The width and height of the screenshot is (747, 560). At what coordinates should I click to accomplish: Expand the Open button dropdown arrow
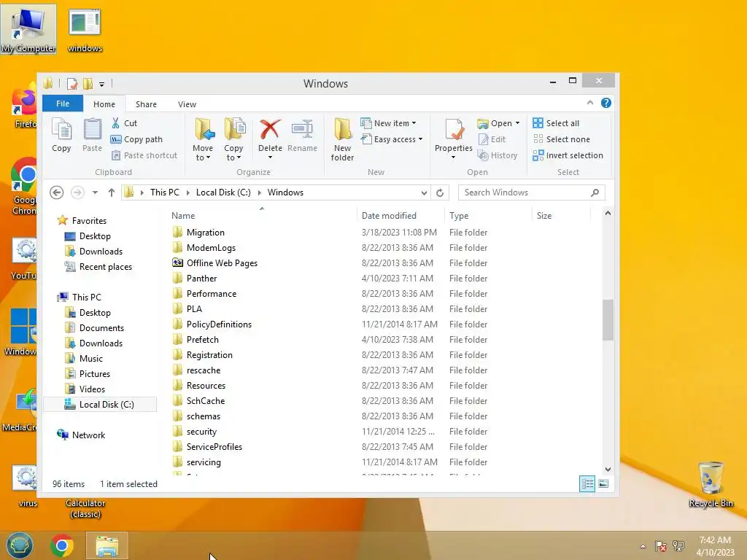[517, 123]
